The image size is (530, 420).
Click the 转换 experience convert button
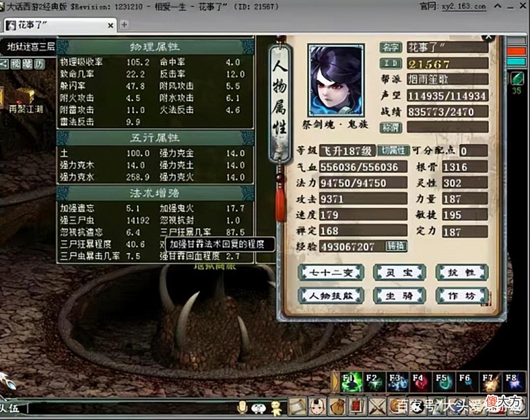coord(396,246)
